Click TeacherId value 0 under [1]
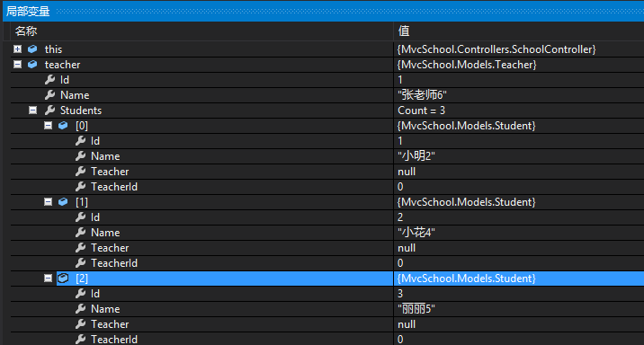The image size is (644, 345). [x=400, y=263]
